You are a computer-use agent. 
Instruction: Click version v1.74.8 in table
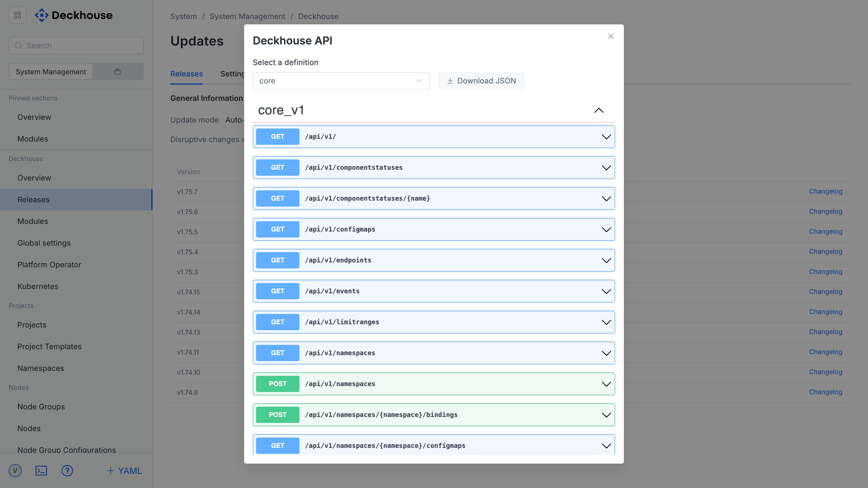(187, 392)
